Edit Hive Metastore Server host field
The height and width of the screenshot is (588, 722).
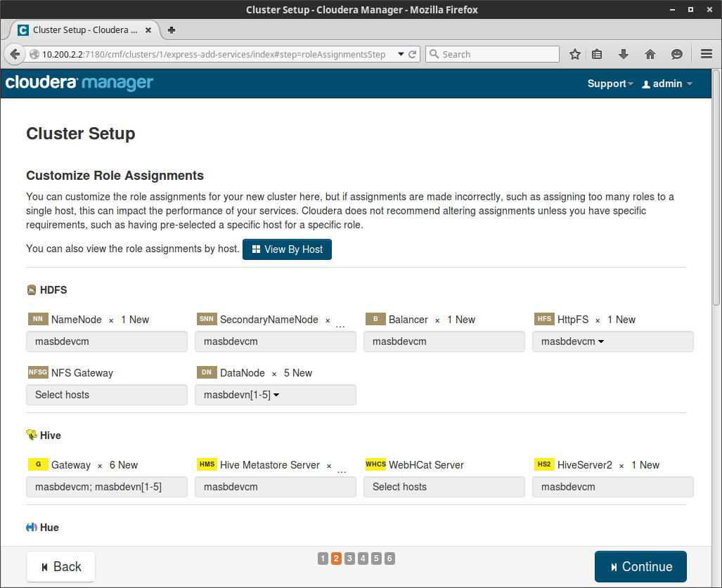(x=276, y=487)
